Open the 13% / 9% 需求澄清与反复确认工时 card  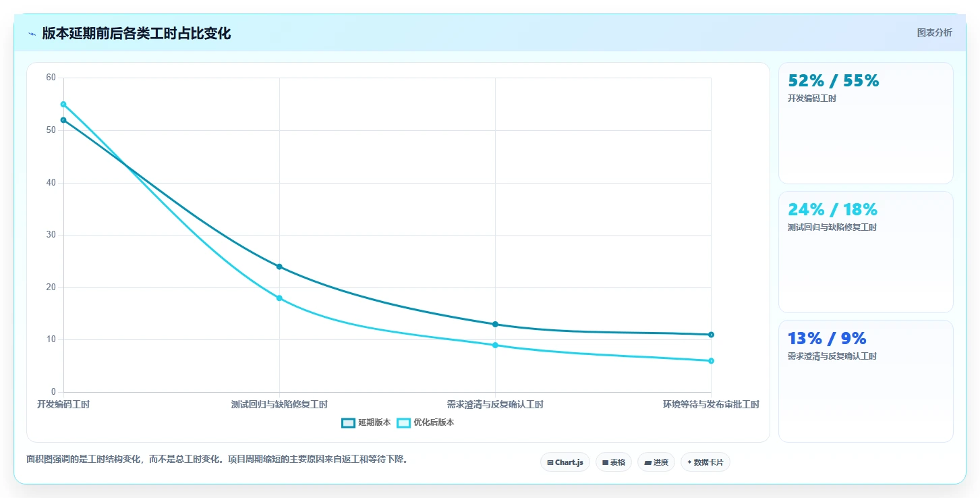click(866, 381)
